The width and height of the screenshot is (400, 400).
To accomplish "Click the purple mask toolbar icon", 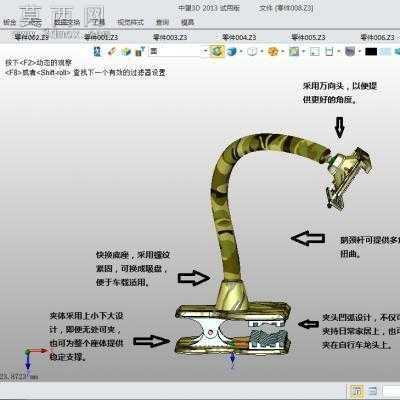I will pyautogui.click(x=350, y=52).
